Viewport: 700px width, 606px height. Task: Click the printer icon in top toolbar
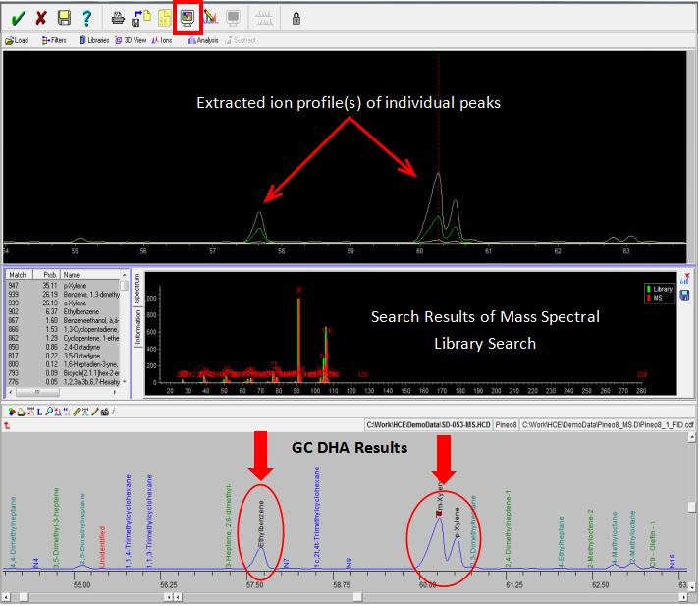coord(118,17)
